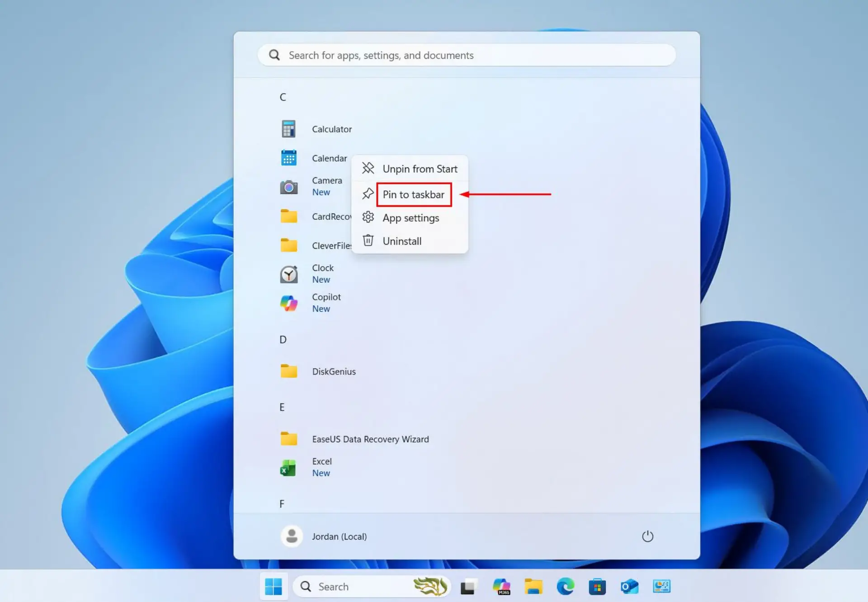
Task: Click the Calendar app name
Action: pyautogui.click(x=329, y=158)
